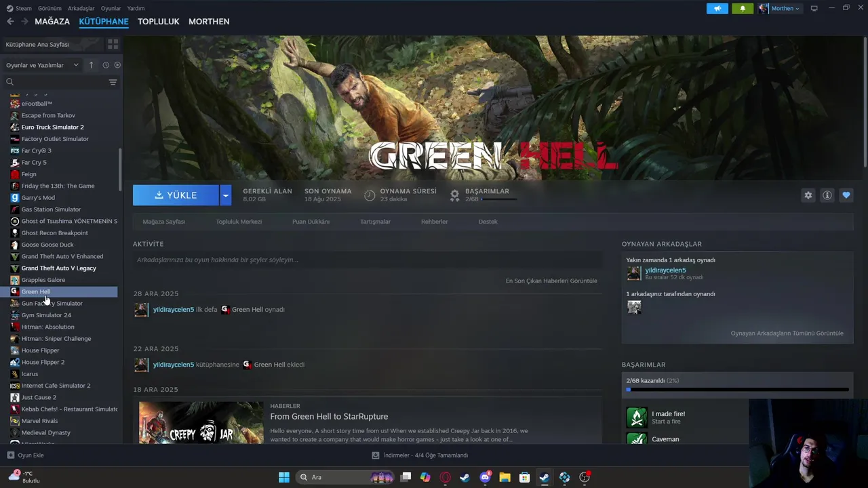Viewport: 868px width, 488px height.
Task: Open the I made fire! achievement icon
Action: pyautogui.click(x=637, y=417)
